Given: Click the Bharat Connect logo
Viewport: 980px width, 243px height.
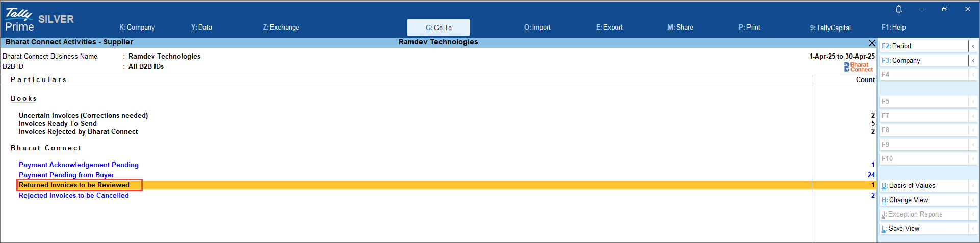Looking at the screenshot, I should (x=858, y=67).
